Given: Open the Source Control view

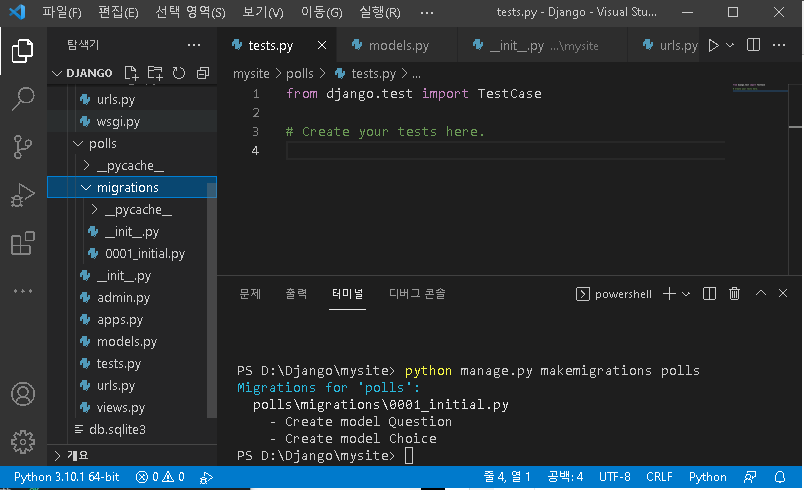Looking at the screenshot, I should [x=23, y=147].
